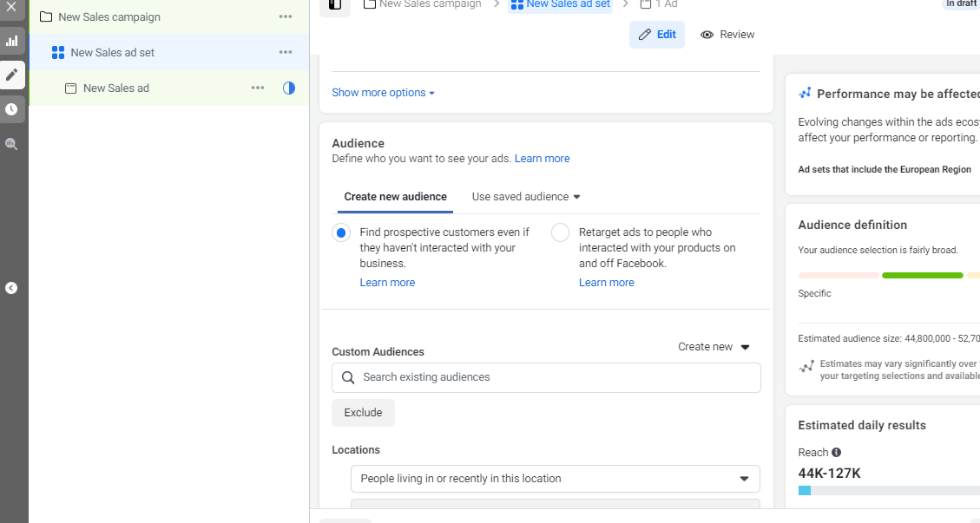Click the magnifier inspect icon in sidebar
This screenshot has height=523, width=980.
tap(11, 144)
